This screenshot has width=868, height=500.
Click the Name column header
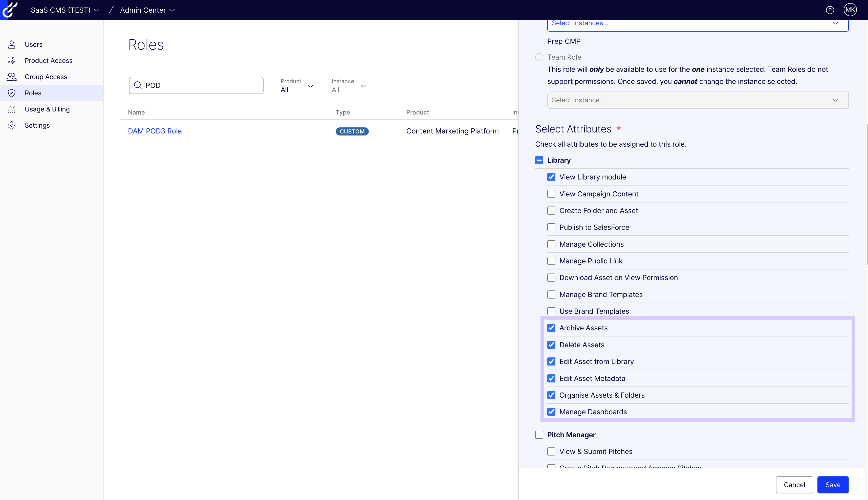pyautogui.click(x=136, y=112)
